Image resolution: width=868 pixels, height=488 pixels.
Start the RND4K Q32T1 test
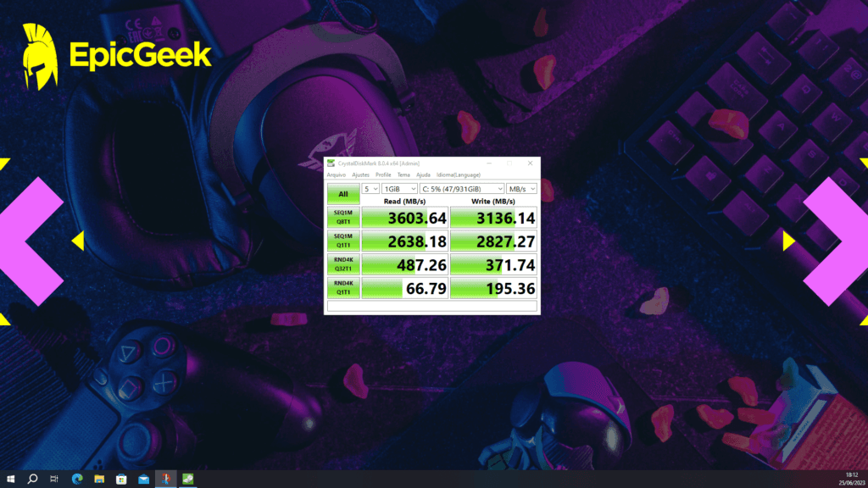pyautogui.click(x=342, y=264)
